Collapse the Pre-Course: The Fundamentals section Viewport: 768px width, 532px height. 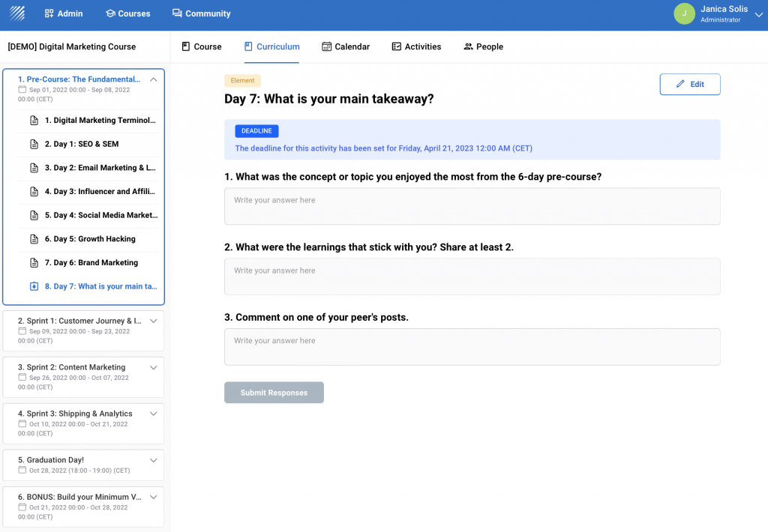153,79
